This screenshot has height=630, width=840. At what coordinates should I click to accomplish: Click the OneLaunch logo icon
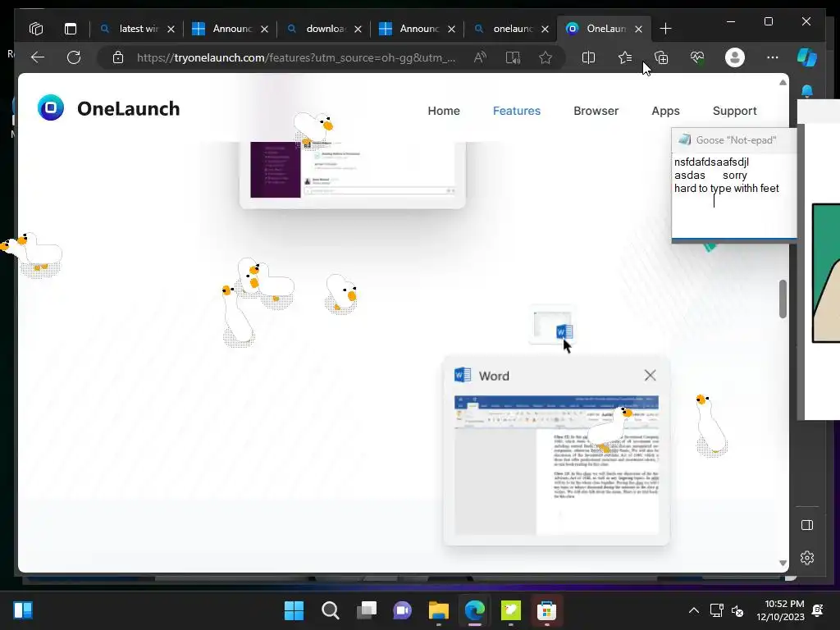51,107
